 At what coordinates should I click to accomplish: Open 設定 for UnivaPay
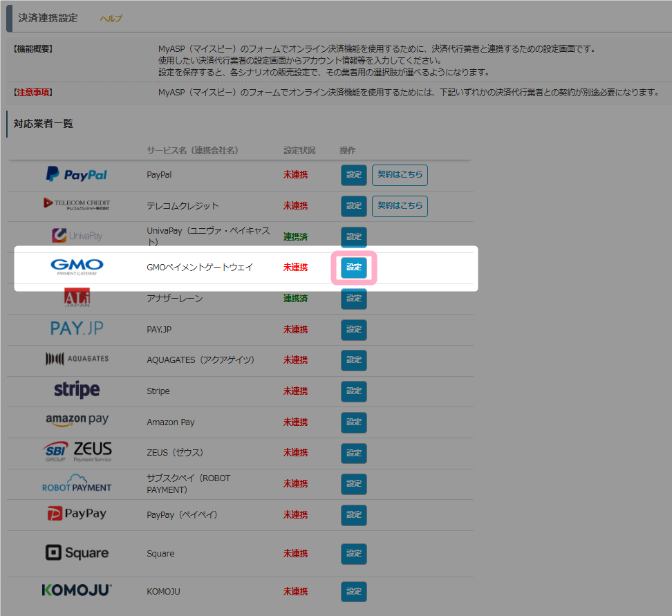[x=354, y=236]
